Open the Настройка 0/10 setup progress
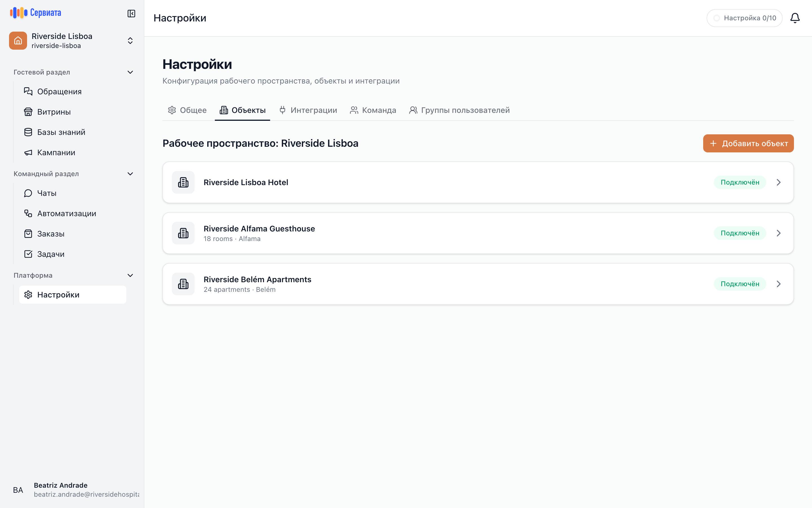This screenshot has height=508, width=812. [744, 18]
